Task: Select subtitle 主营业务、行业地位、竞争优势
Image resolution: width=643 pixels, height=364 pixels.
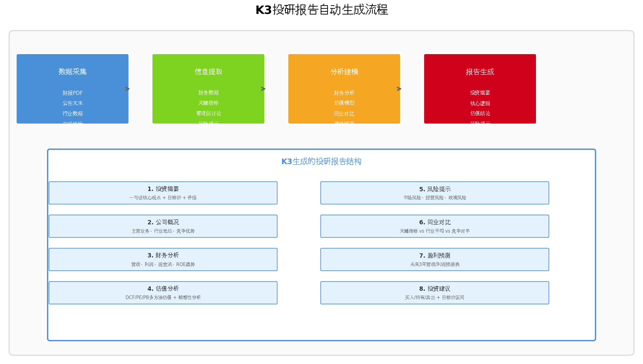Action: tap(163, 231)
